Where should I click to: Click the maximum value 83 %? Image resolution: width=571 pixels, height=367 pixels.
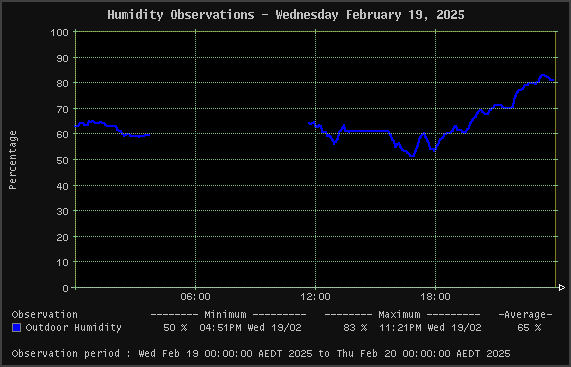click(x=355, y=328)
